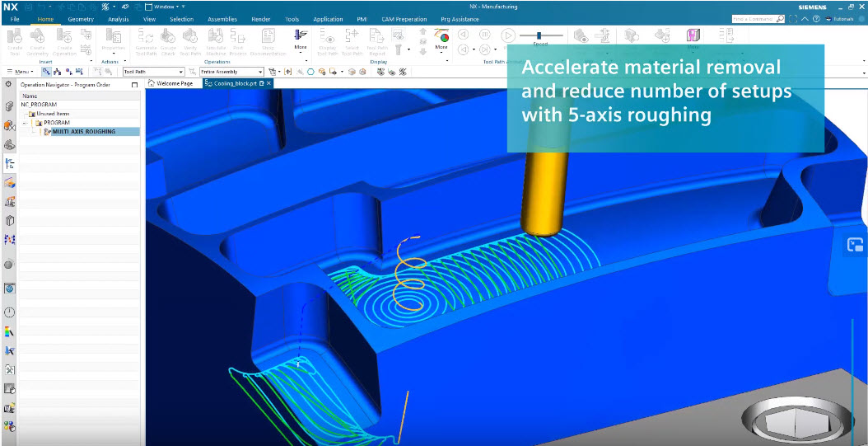Collapse the ribbon with the chevron

click(805, 19)
